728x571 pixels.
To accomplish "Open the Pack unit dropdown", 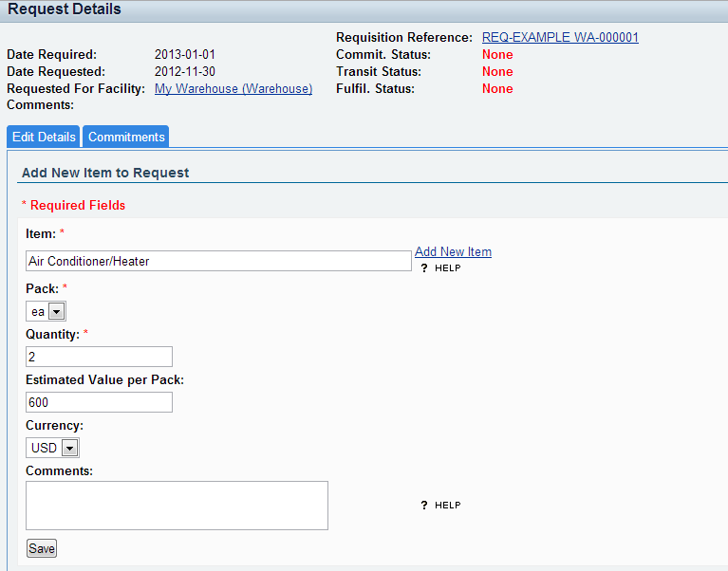I will [46, 311].
